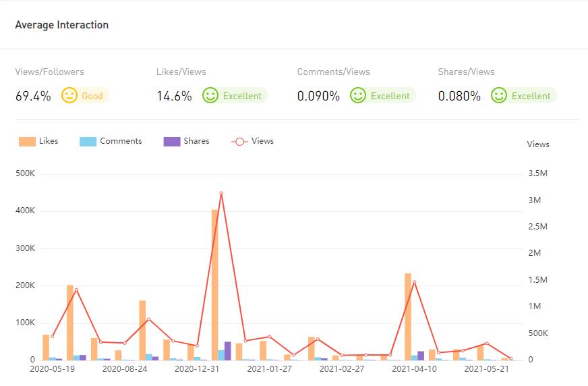Image resolution: width=588 pixels, height=386 pixels.
Task: Click the Views/Followers 69.4% value
Action: 33,96
